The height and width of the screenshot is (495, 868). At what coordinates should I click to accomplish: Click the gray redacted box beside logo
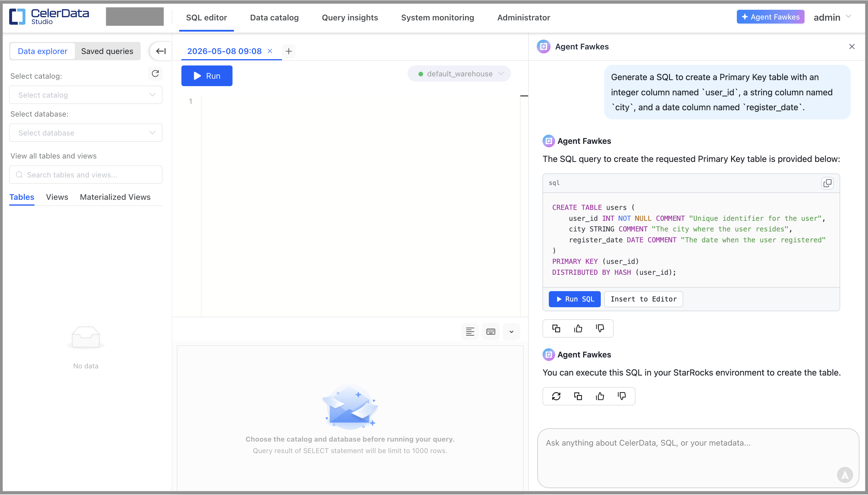click(x=135, y=17)
